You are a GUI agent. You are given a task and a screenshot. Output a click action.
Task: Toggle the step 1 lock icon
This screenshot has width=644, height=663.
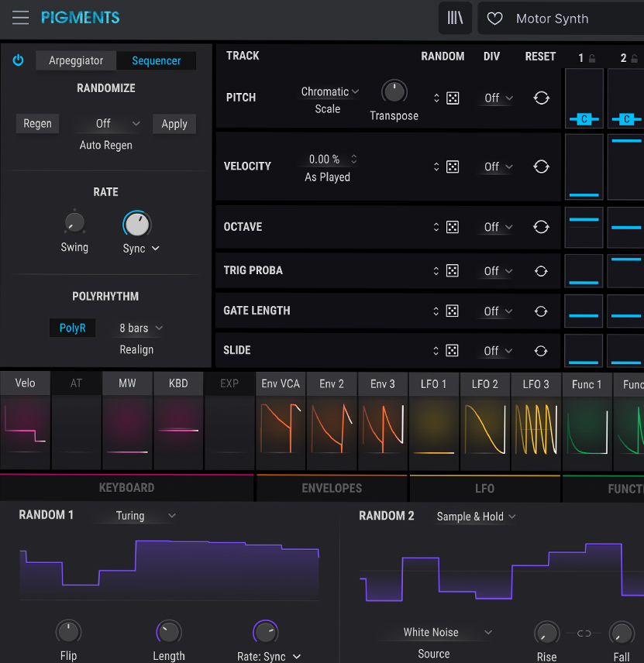(x=592, y=58)
